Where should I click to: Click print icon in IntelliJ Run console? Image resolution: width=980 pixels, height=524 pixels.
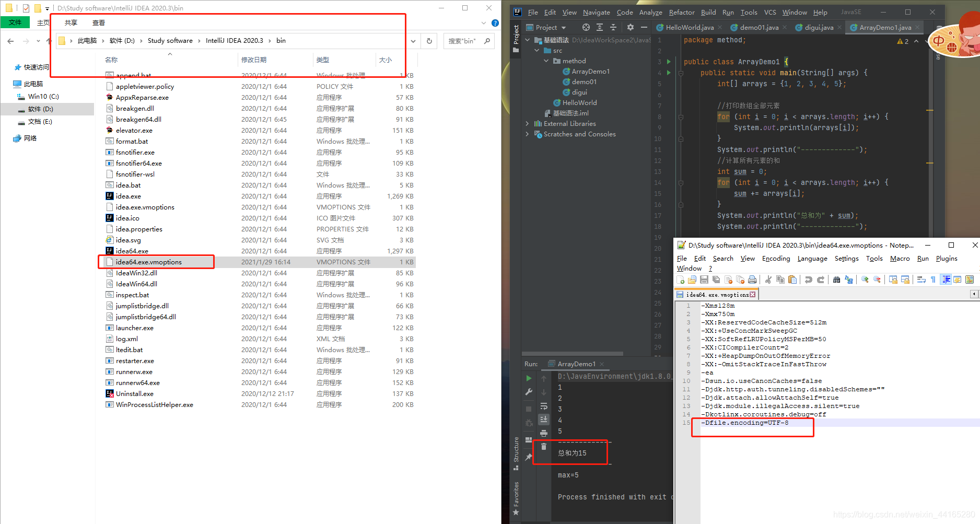click(x=544, y=433)
